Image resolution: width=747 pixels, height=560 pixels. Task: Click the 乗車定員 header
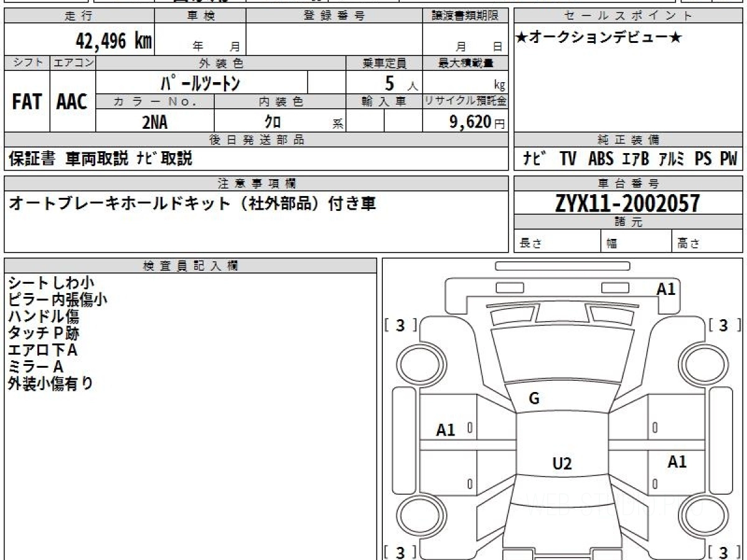384,63
